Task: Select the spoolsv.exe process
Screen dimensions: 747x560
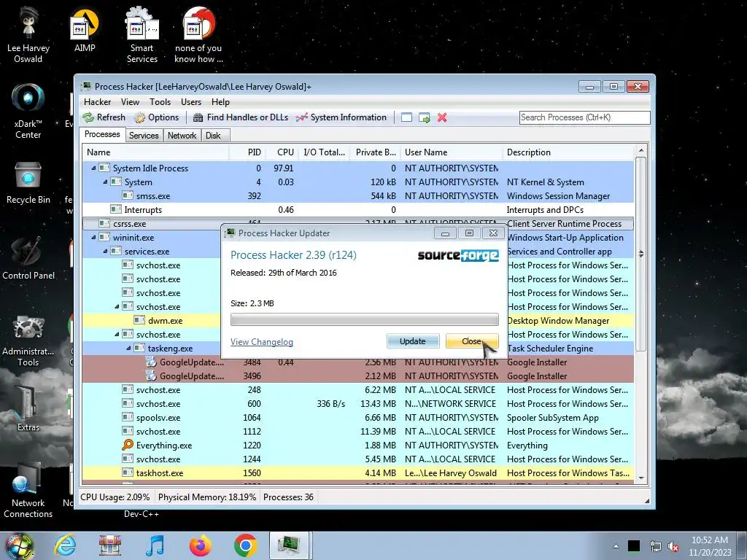Action: pos(357,418)
